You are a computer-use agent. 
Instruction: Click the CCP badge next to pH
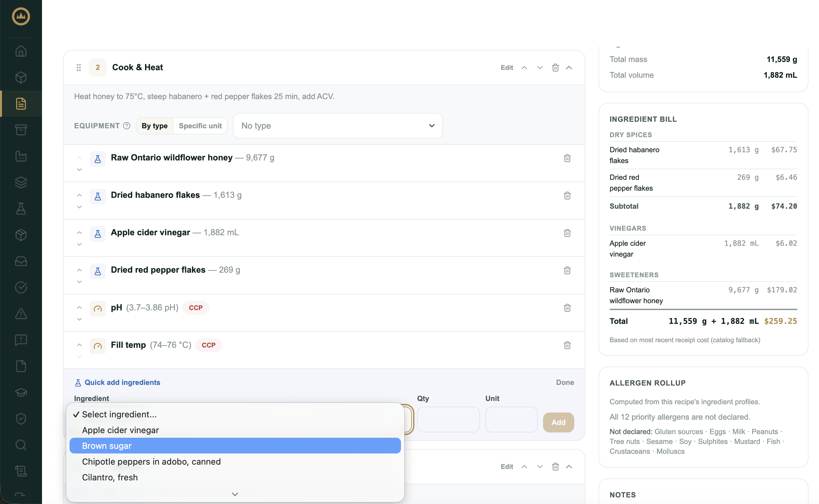(196, 308)
